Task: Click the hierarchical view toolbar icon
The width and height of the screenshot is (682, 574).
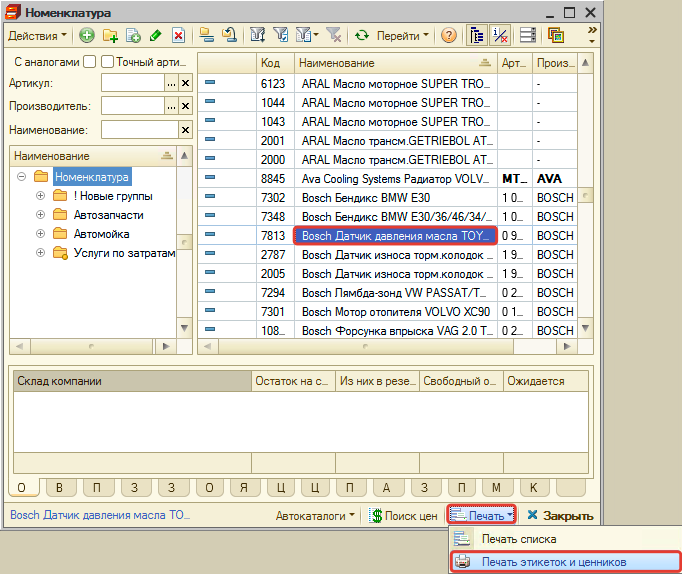Action: (206, 35)
